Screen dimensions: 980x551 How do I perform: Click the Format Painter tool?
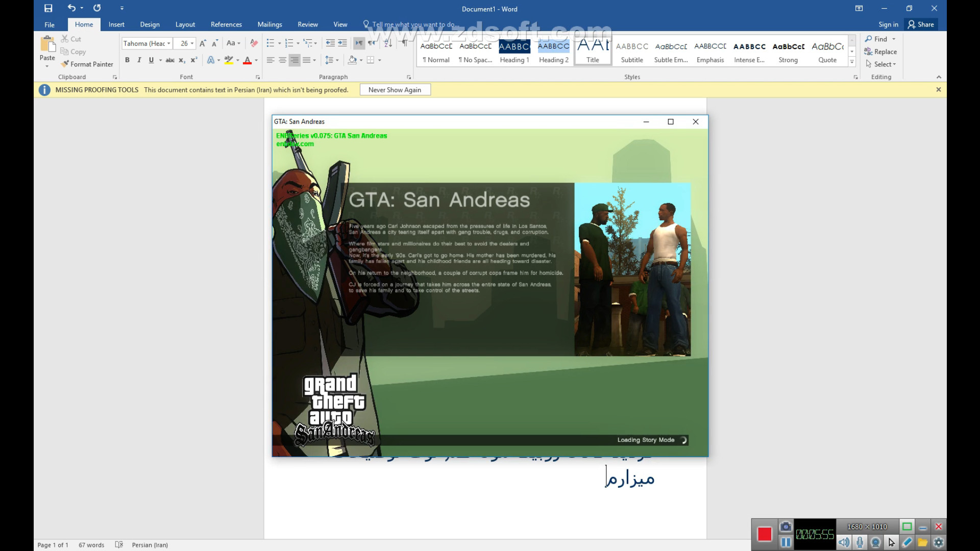[87, 64]
